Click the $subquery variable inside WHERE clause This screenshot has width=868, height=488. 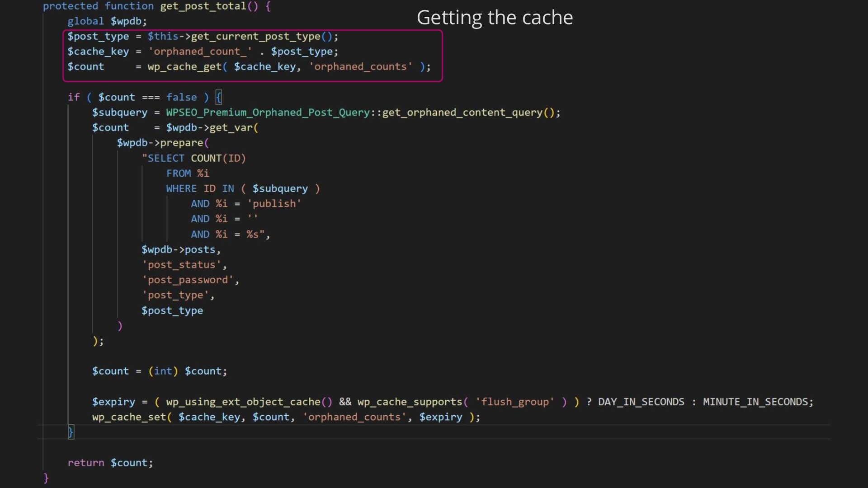click(x=280, y=188)
